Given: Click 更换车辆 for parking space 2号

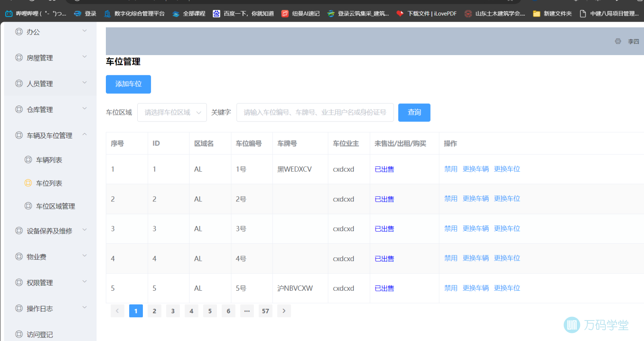Looking at the screenshot, I should tap(476, 199).
